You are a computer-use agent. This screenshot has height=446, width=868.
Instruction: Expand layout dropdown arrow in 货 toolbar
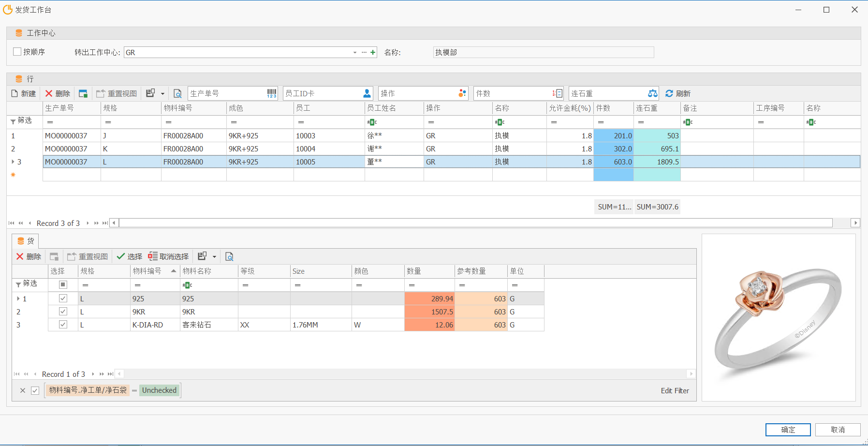(x=214, y=256)
